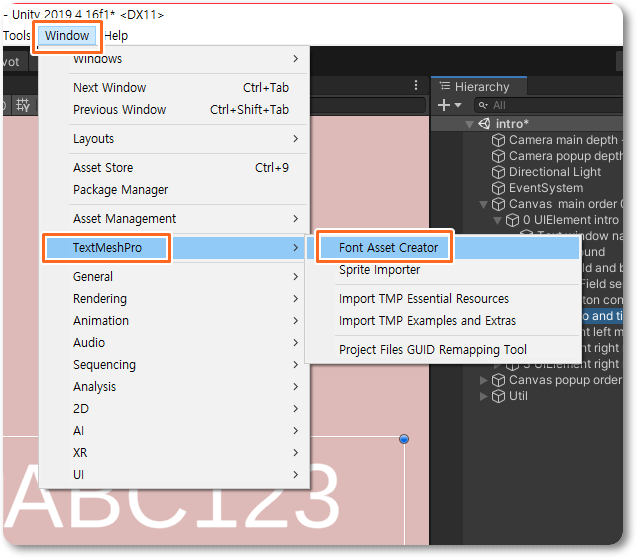637x559 pixels.
Task: Click cube icon of Canvas main order
Action: (x=498, y=204)
